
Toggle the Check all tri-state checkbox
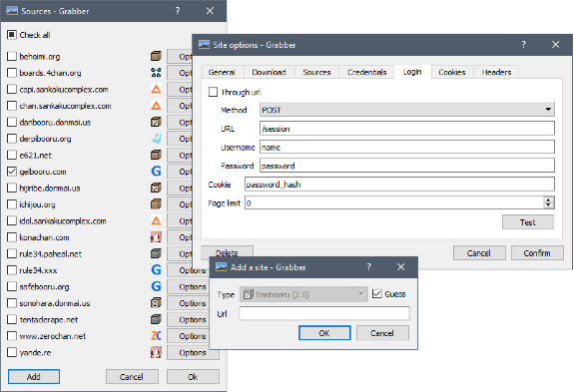click(12, 35)
